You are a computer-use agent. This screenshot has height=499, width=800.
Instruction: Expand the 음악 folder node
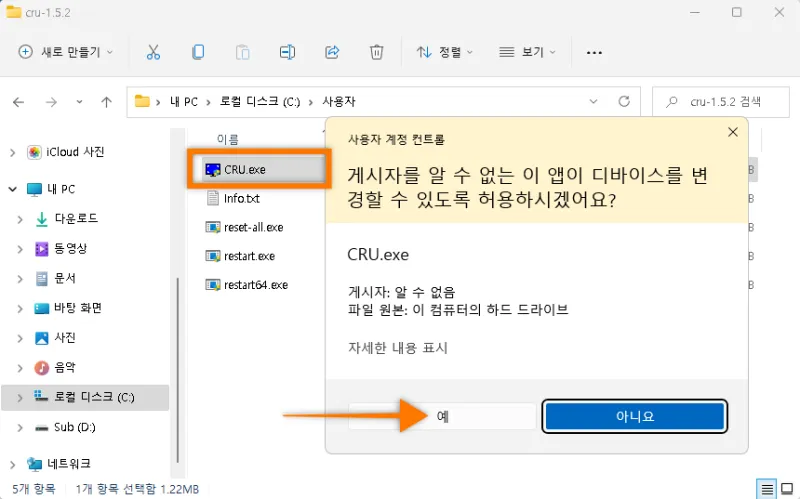pyautogui.click(x=20, y=368)
